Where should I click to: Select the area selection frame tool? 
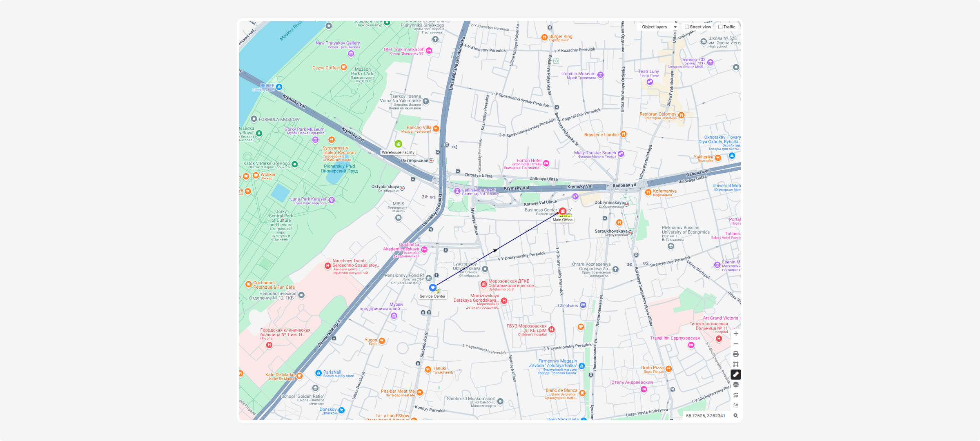736,364
